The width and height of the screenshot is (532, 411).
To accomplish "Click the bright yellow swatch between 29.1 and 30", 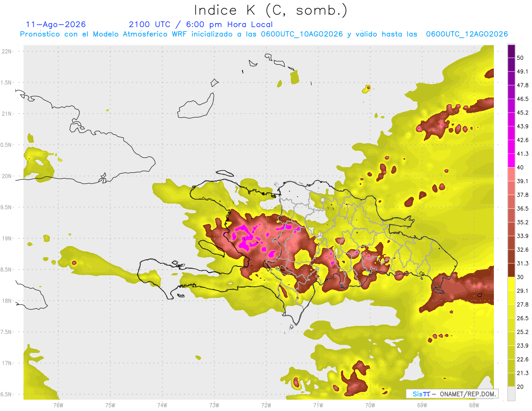I will [x=512, y=284].
